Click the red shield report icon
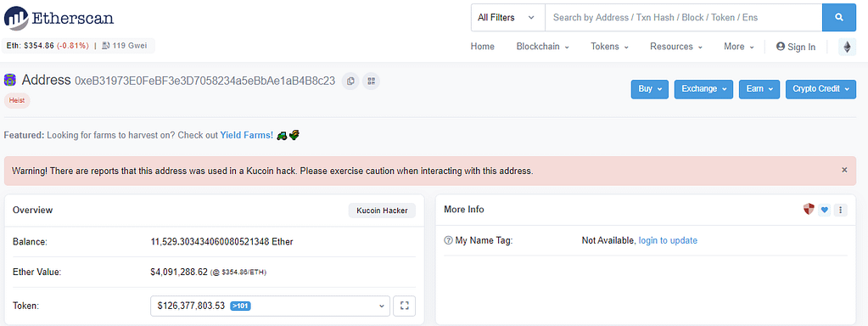The image size is (868, 326). pyautogui.click(x=809, y=209)
